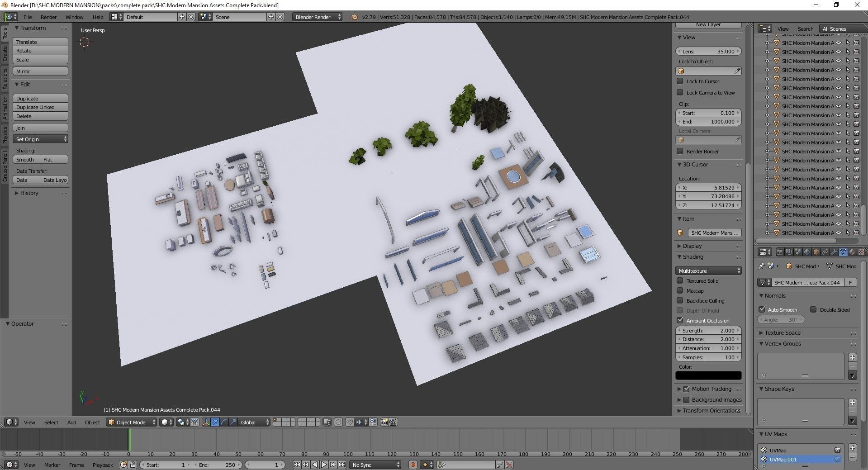
Task: Enable the Double Sided checkbox
Action: (813, 309)
